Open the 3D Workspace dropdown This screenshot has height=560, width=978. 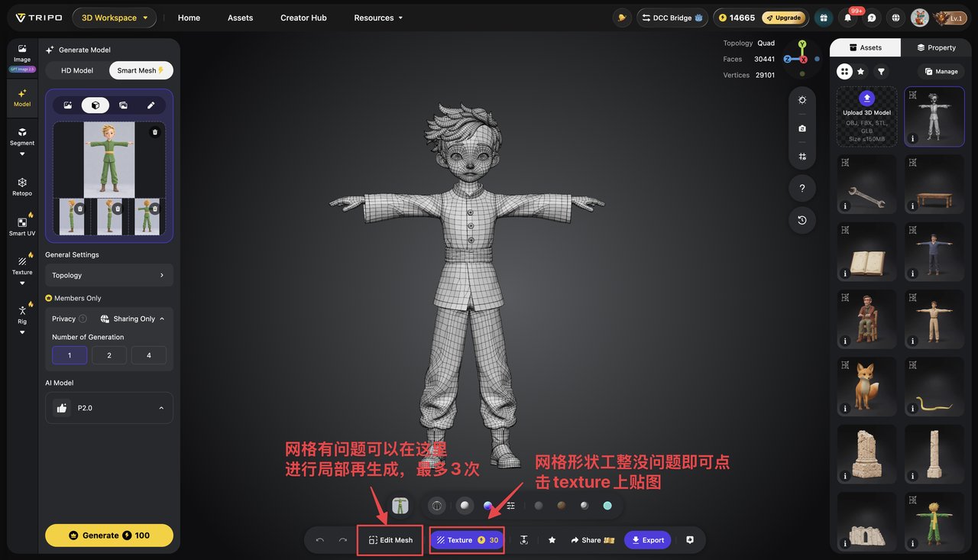(x=115, y=18)
